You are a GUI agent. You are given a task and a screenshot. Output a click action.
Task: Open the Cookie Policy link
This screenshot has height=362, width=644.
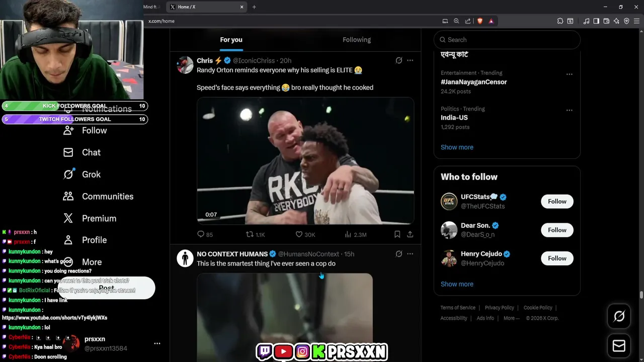point(538,308)
